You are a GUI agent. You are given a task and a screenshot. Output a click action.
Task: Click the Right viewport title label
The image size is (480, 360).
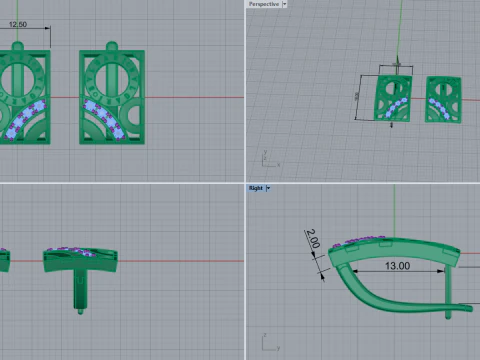tap(256, 188)
